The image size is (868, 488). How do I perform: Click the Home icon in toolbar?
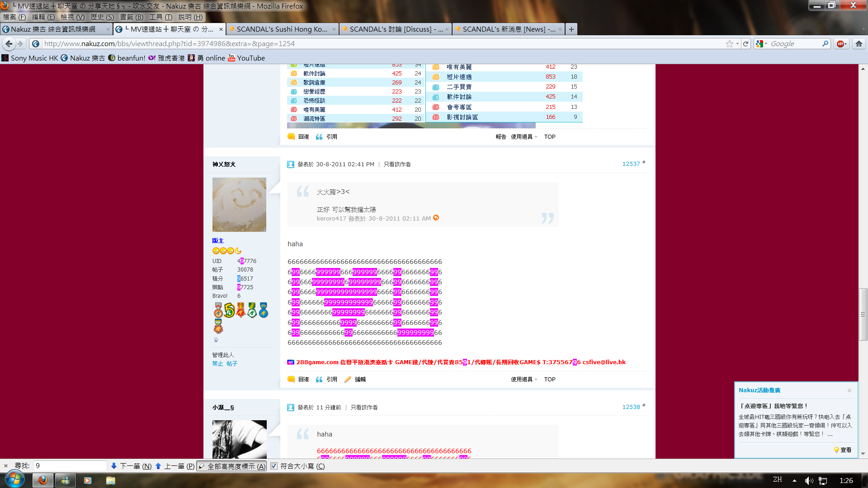pos(859,44)
